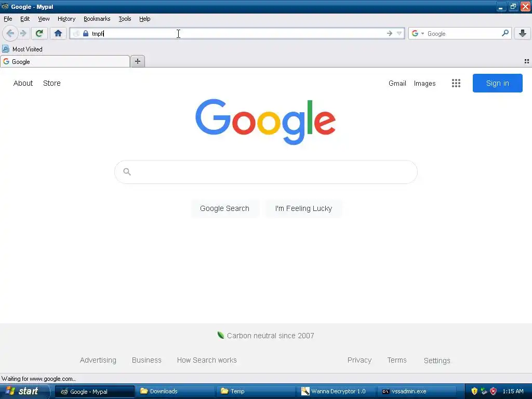This screenshot has width=532, height=399.
Task: Click the colorful Google logo
Action: (265, 122)
